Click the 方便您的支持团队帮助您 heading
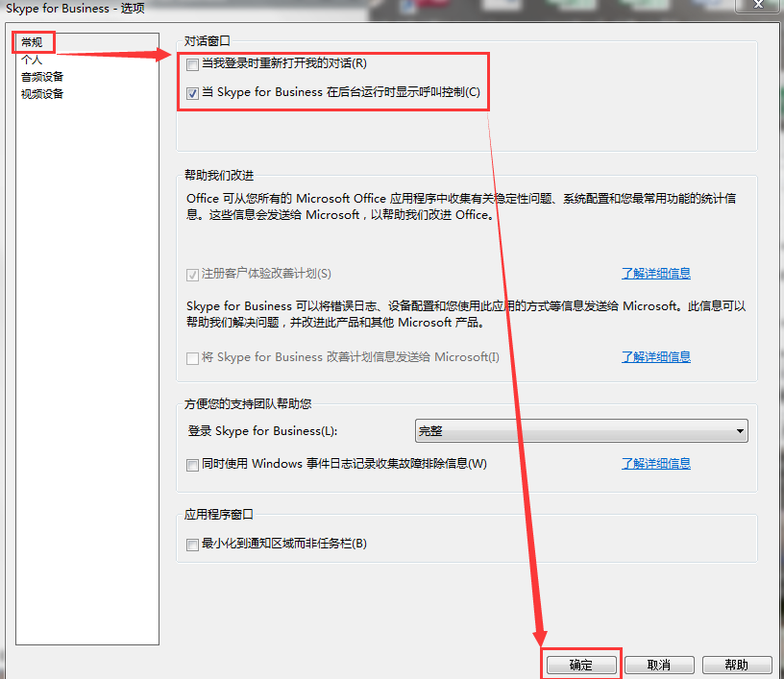The height and width of the screenshot is (679, 784). (248, 403)
